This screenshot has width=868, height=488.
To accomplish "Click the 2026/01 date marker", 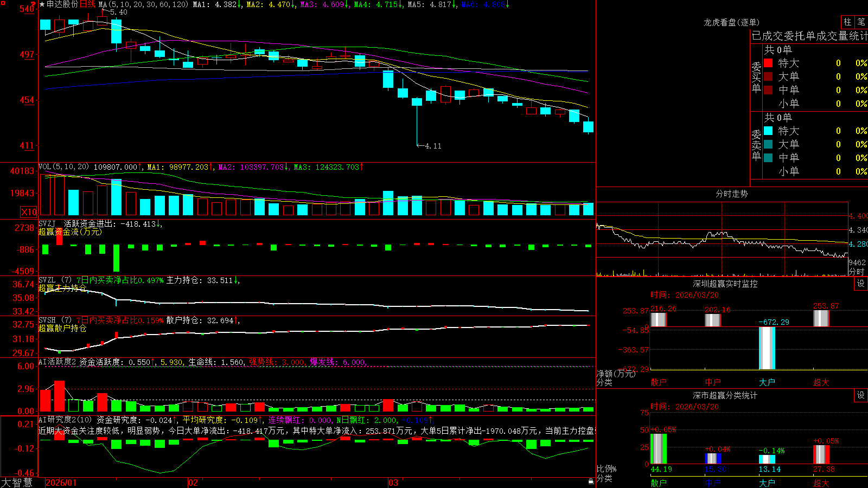I will click(x=61, y=483).
